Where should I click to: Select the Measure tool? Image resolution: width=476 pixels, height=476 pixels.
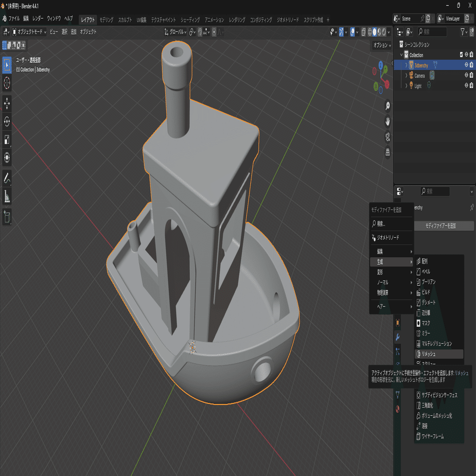tap(7, 196)
